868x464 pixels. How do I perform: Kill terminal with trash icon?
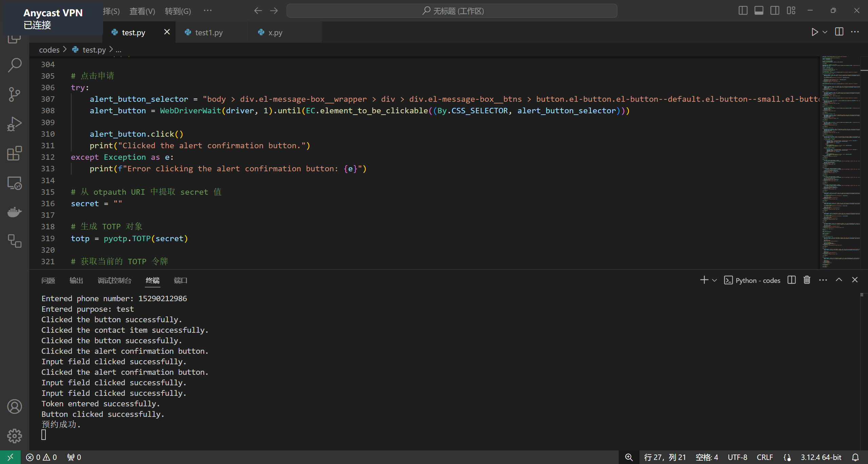click(x=807, y=280)
